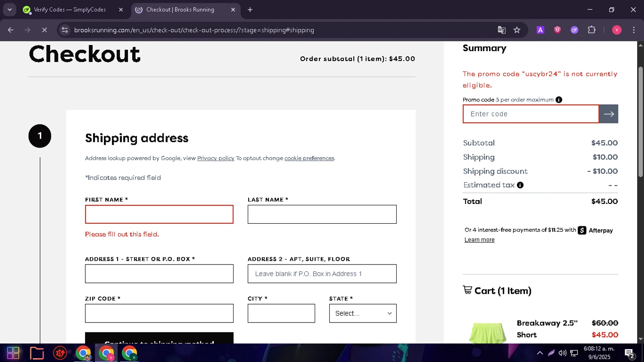
Task: Go back to previous page
Action: [x=11, y=30]
